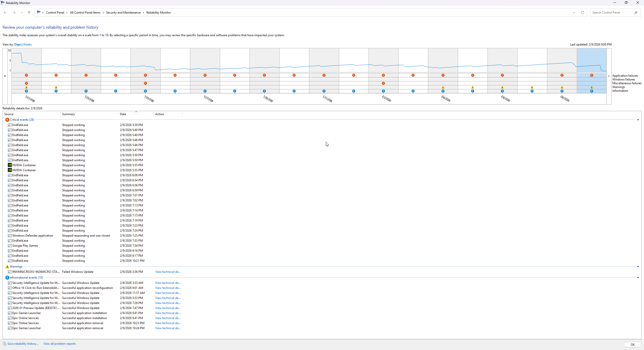Click the OK button
The width and height of the screenshot is (644, 350).
pos(632,345)
